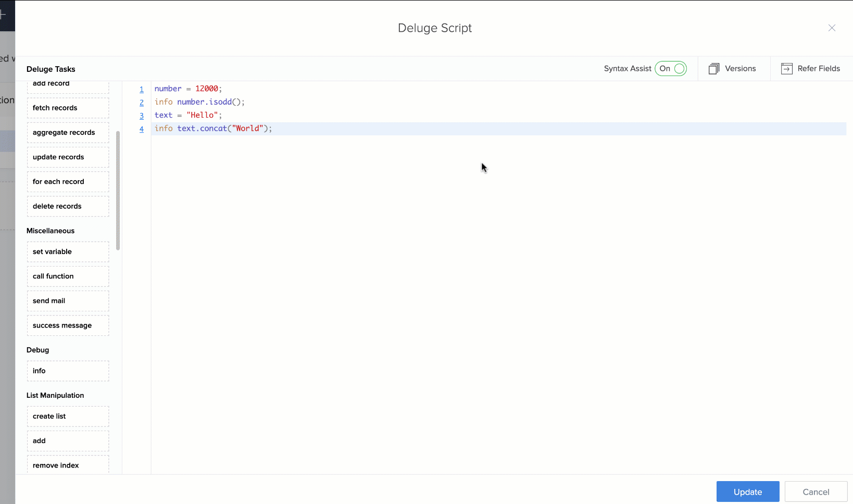Select the fetch records task

68,108
